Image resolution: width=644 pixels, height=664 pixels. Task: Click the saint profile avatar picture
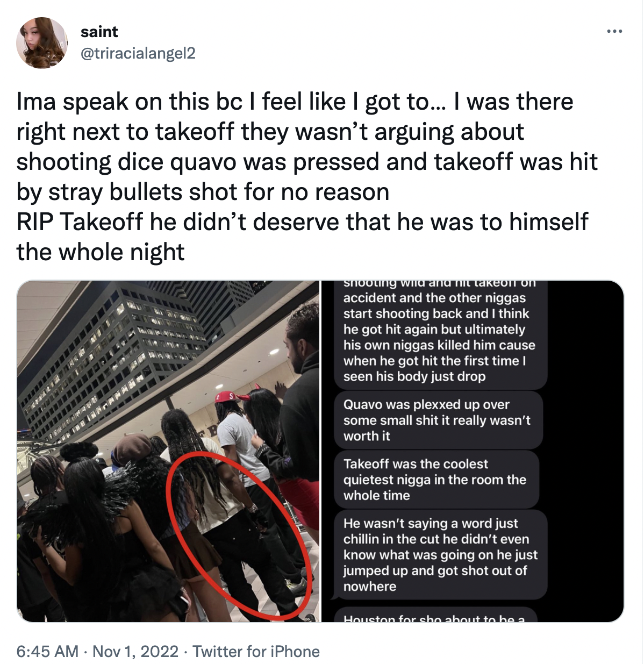click(42, 43)
